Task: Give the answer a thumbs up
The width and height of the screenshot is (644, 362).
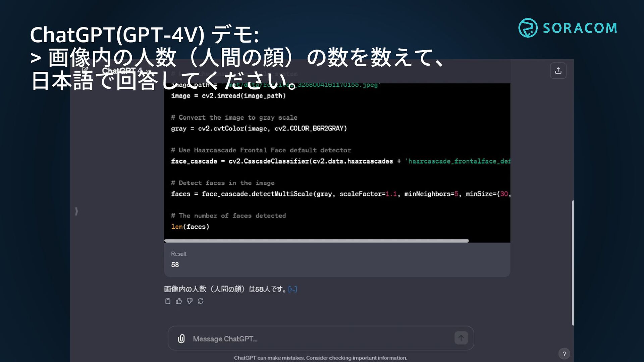Action: 179,301
